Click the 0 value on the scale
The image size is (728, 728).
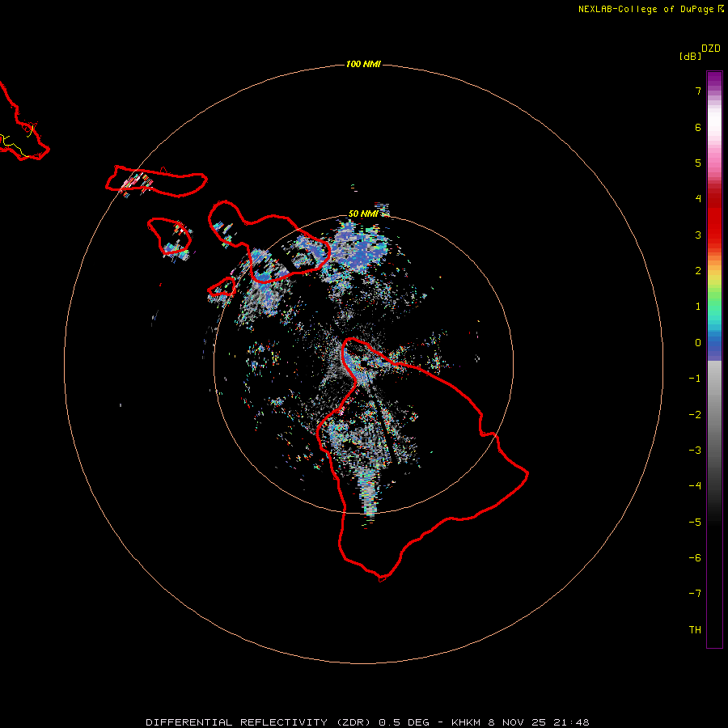pos(698,343)
